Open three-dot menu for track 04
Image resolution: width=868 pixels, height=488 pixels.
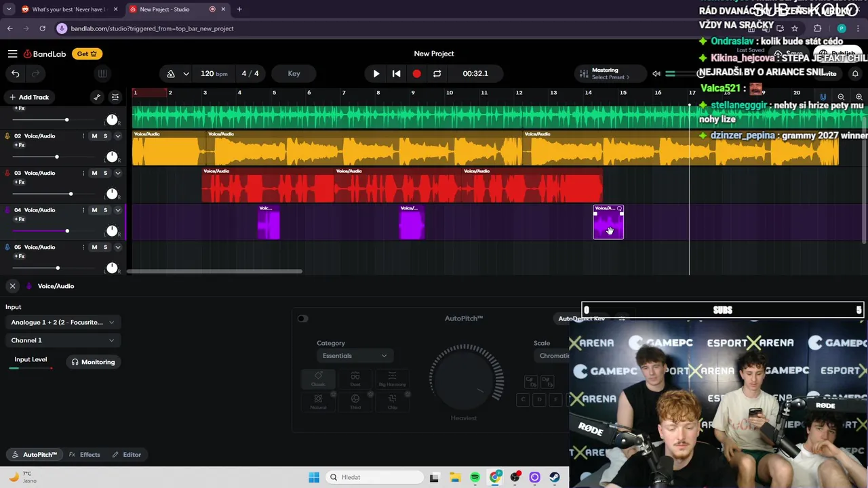coord(83,210)
